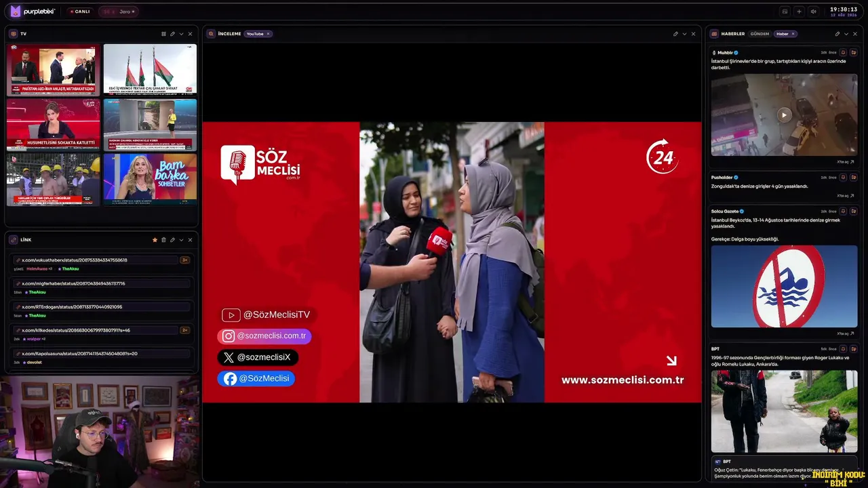Close the TV panel
Screen dimensions: 868x488
[190, 34]
